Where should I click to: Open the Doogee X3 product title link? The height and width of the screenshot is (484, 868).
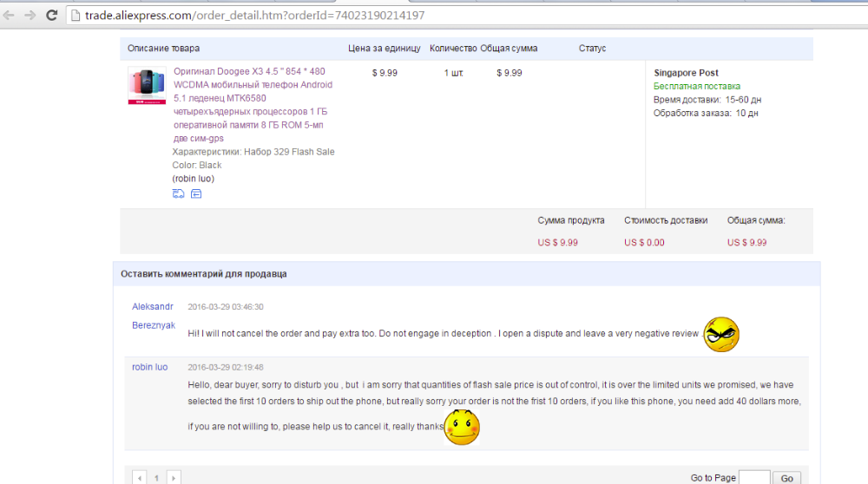pyautogui.click(x=253, y=105)
